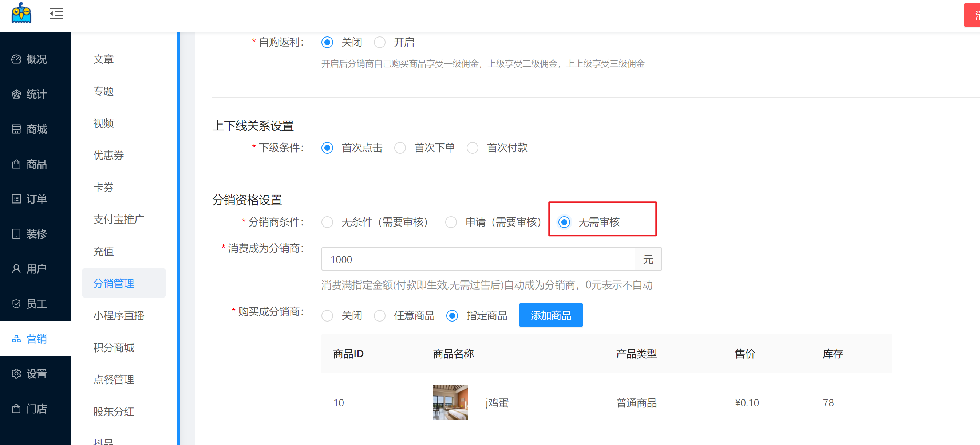Open 订单 orders sidebar icon
Viewport: 980px width, 445px height.
pyautogui.click(x=16, y=199)
